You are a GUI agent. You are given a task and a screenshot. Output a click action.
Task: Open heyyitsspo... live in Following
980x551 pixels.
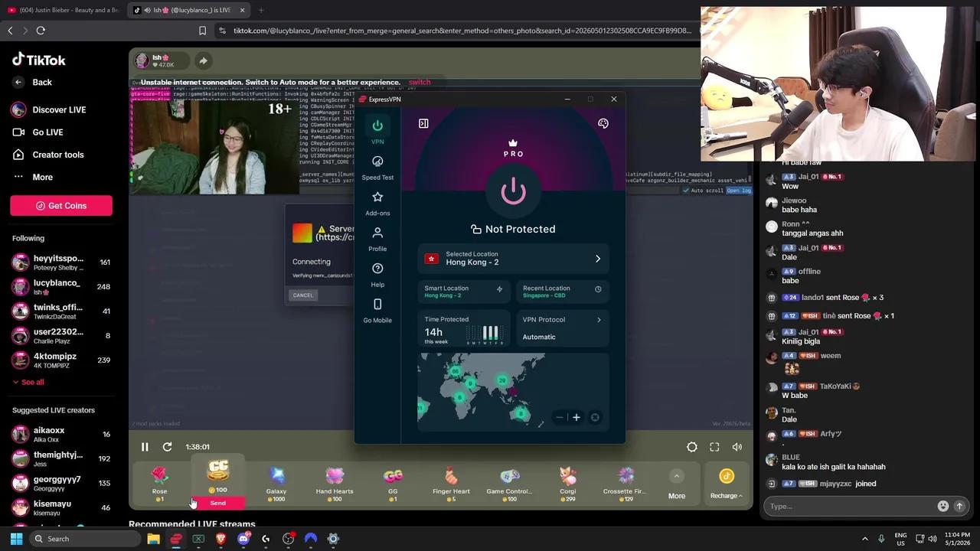tap(61, 262)
